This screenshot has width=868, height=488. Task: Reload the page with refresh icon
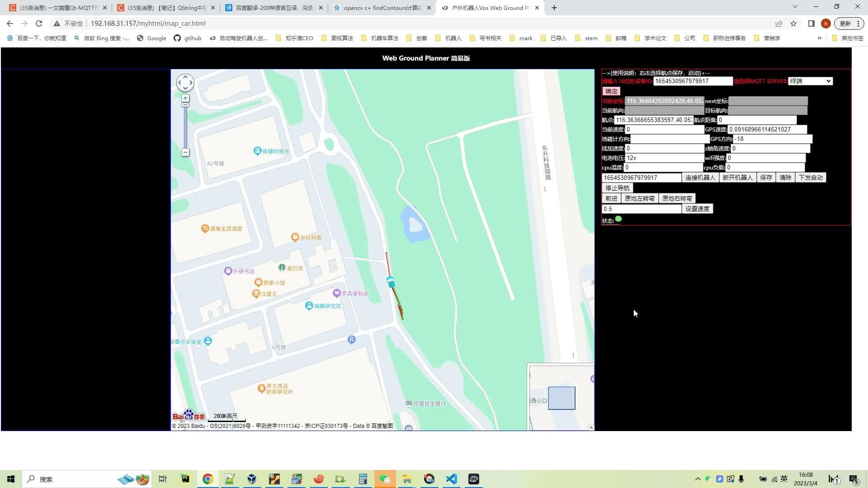(39, 23)
